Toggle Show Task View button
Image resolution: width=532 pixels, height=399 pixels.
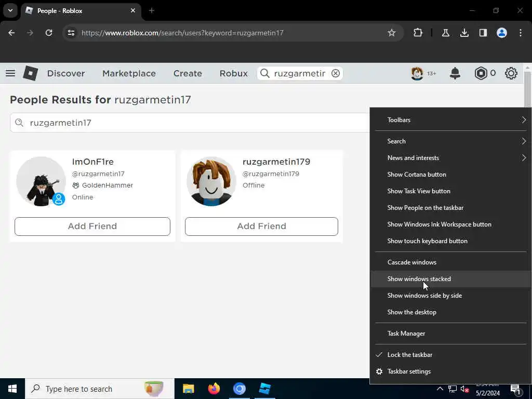[451, 191]
